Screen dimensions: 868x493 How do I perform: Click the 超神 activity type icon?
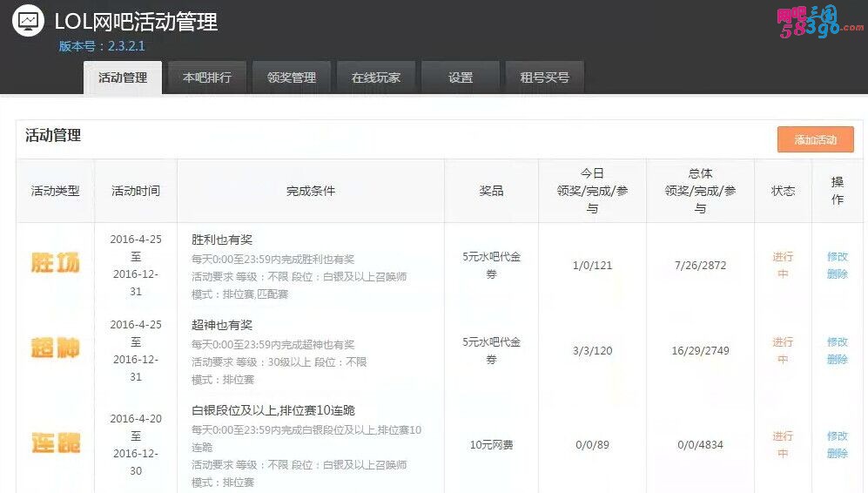[56, 348]
